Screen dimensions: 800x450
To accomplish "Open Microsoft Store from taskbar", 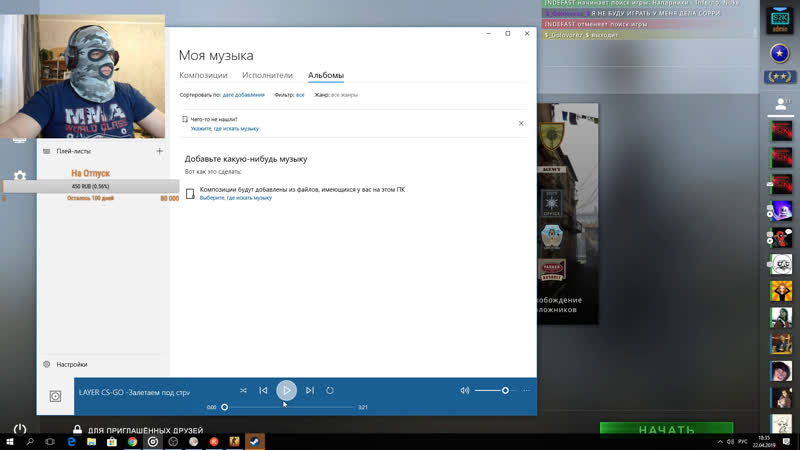I will pyautogui.click(x=112, y=442).
